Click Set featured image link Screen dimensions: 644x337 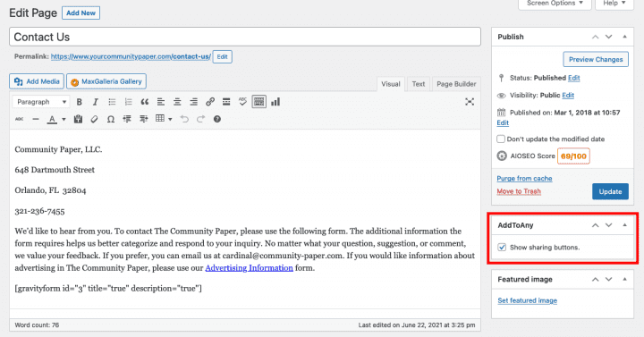(528, 300)
